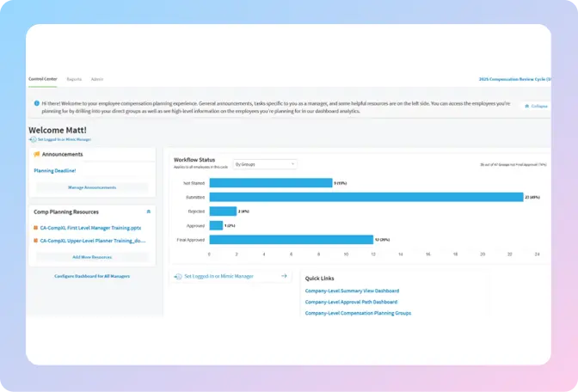Click the Final Approved bar in the chart

pos(291,239)
